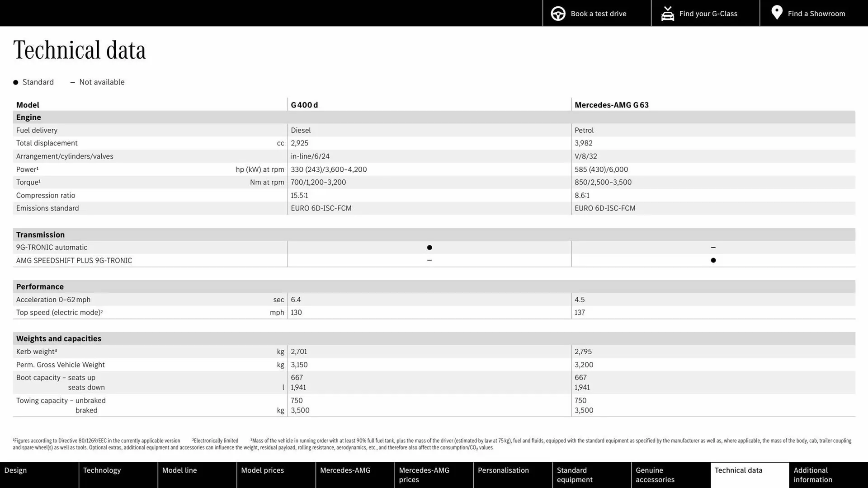This screenshot has height=488, width=868.
Task: Click the car search icon near Find your G-Class
Action: tap(668, 13)
